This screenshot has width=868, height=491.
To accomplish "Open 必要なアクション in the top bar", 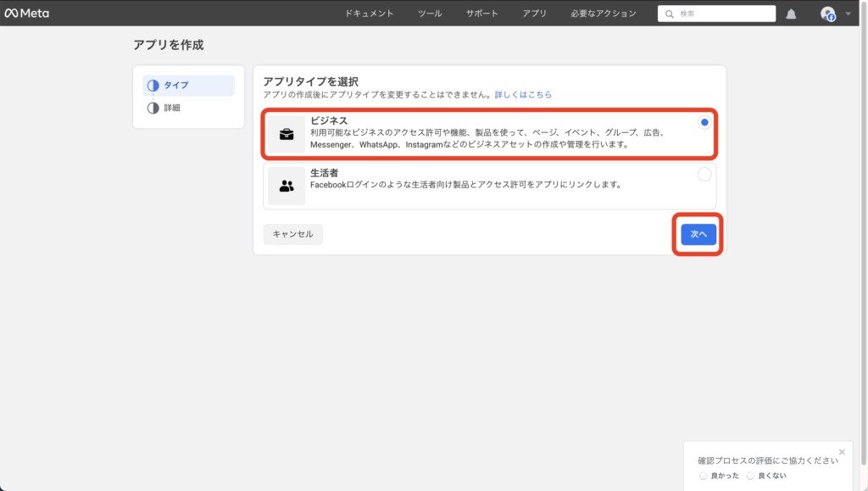I will click(x=604, y=14).
